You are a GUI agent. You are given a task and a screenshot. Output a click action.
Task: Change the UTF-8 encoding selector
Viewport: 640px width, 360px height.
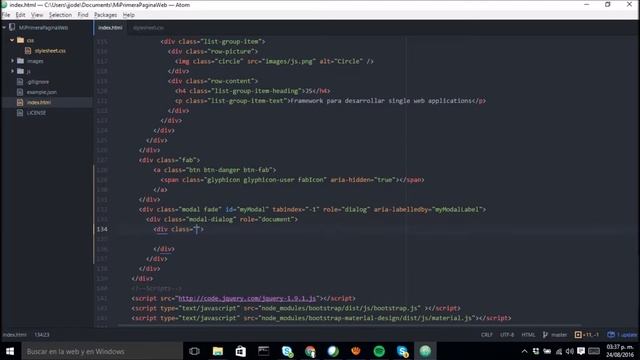pyautogui.click(x=507, y=335)
